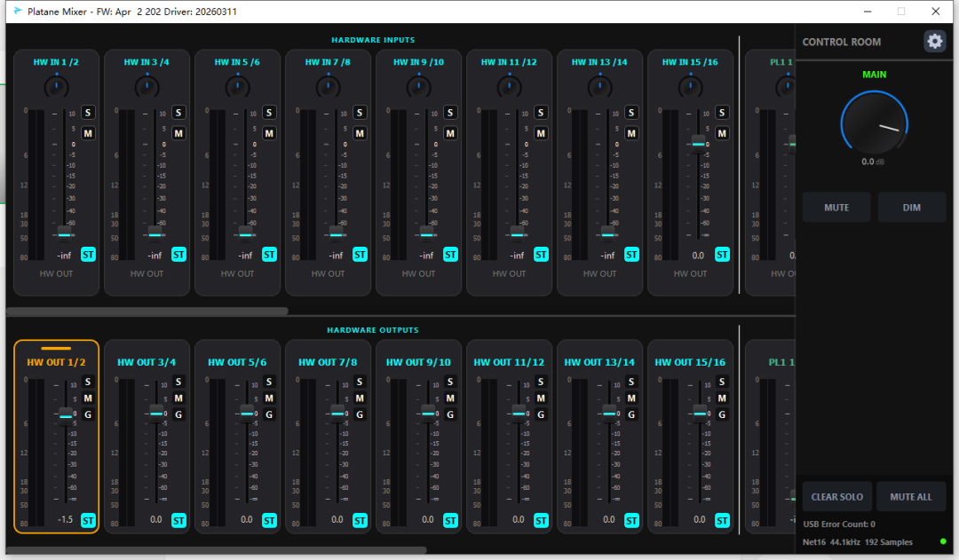The width and height of the screenshot is (959, 560).
Task: Click the HW OUT routing label under HW IN 13/14
Action: [599, 274]
